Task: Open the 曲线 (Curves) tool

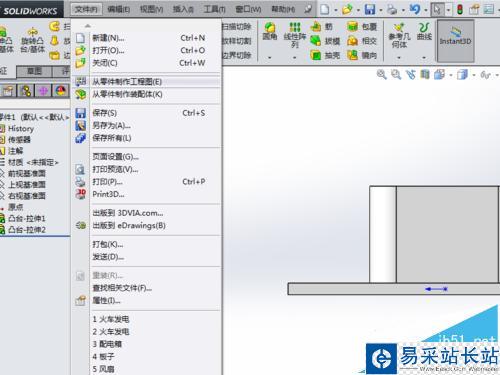Action: point(424,31)
